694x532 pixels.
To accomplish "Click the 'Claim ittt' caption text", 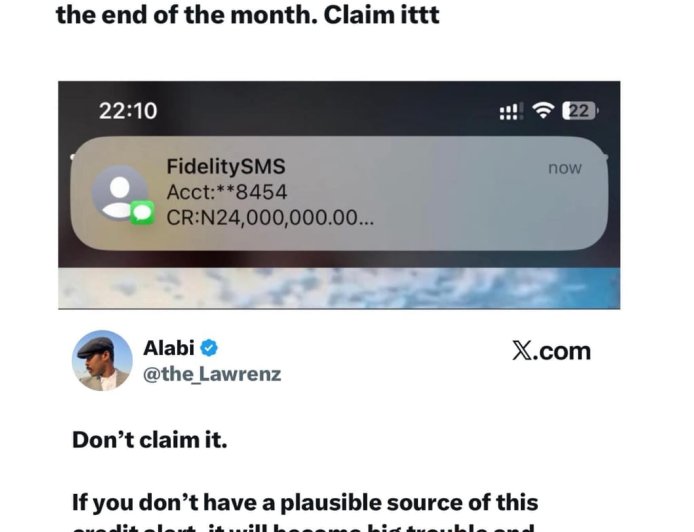I will 382,15.
